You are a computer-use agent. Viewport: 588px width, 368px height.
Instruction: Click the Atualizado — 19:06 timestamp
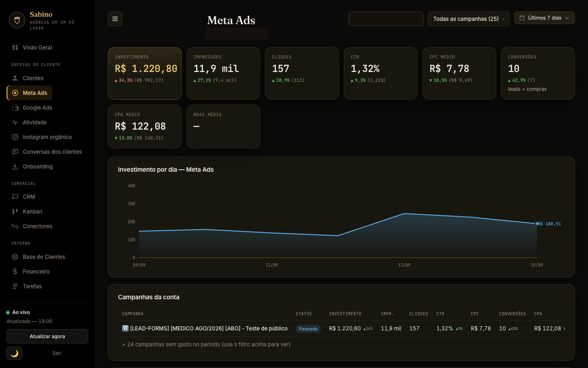[x=29, y=321]
